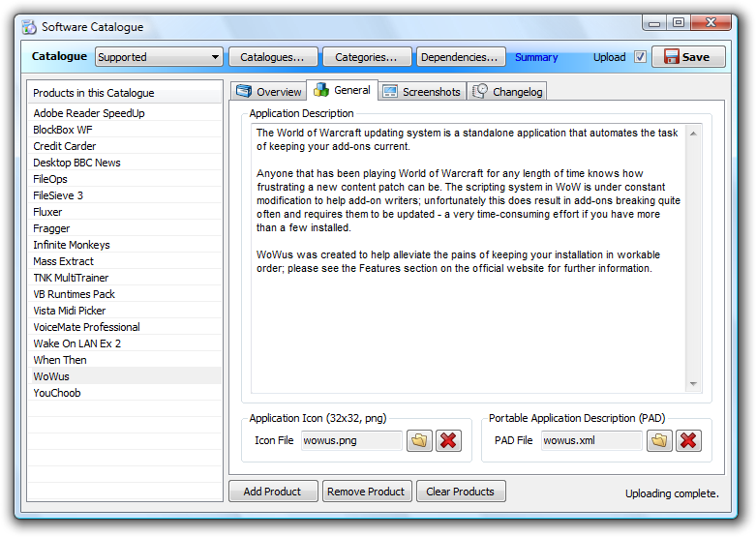Select FileSieve 3 in the product list

(58, 195)
